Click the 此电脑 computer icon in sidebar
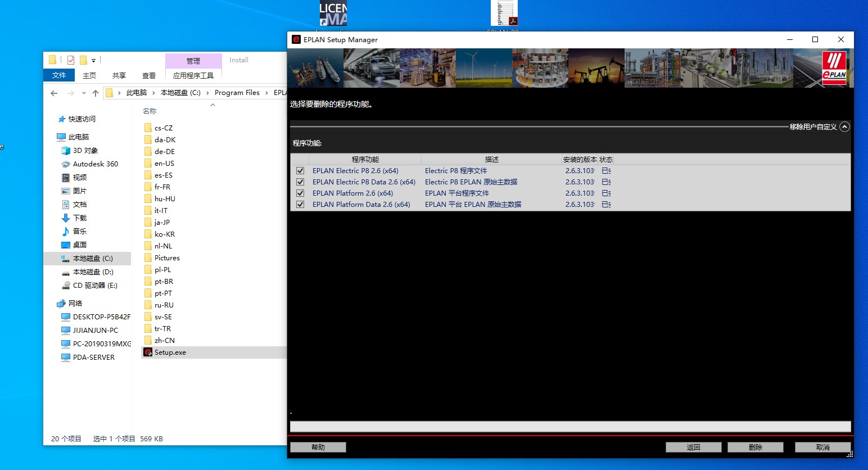Screen dimensions: 868x470 point(61,137)
